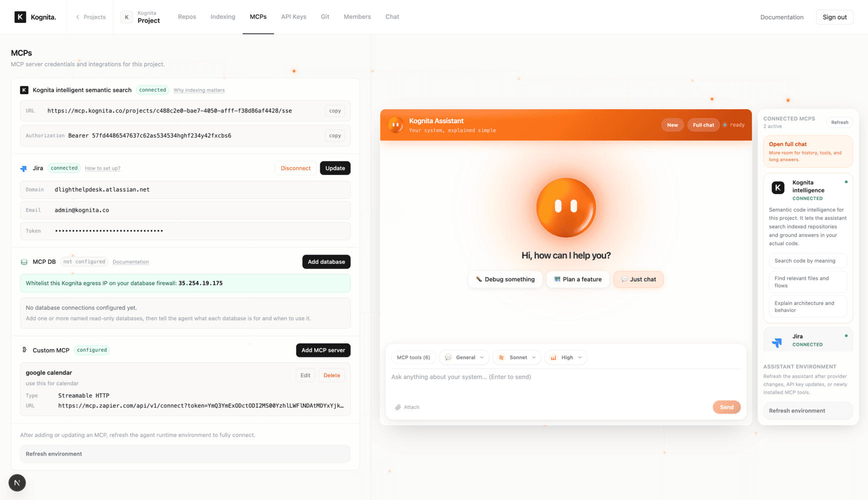Edit the google calendar MCP

point(306,375)
